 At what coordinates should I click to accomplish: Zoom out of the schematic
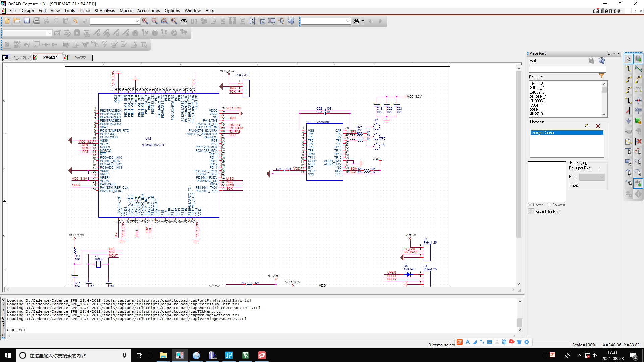(155, 21)
